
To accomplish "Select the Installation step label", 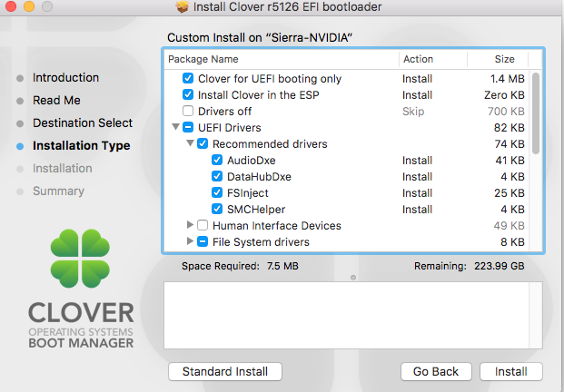I will coord(63,168).
